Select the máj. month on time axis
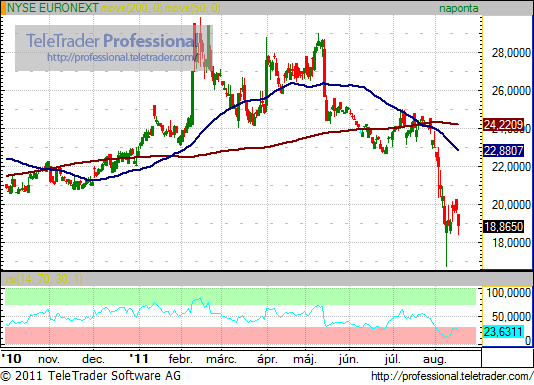This screenshot has height=385, width=534. 305,359
